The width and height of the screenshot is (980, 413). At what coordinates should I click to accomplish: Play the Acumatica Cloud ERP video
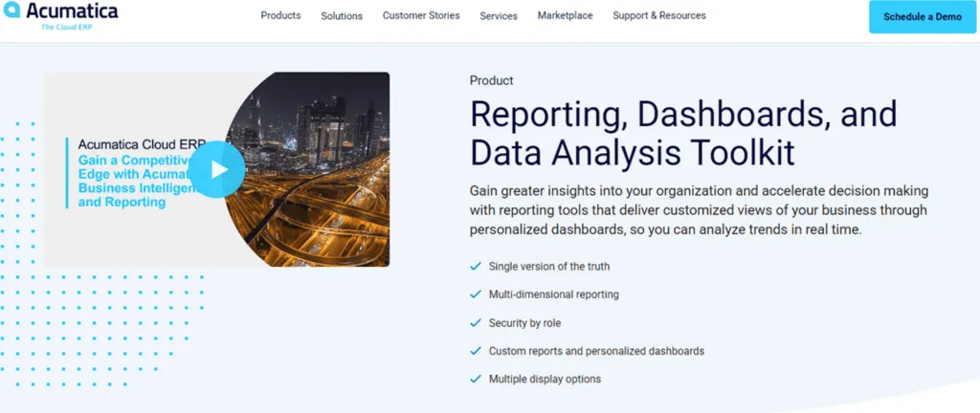click(217, 169)
